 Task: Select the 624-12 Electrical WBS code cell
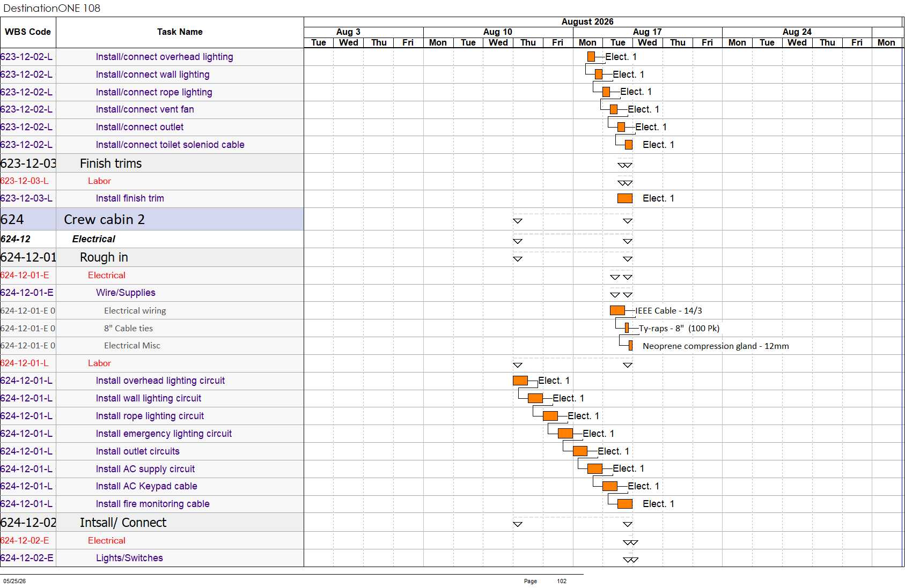[28, 239]
